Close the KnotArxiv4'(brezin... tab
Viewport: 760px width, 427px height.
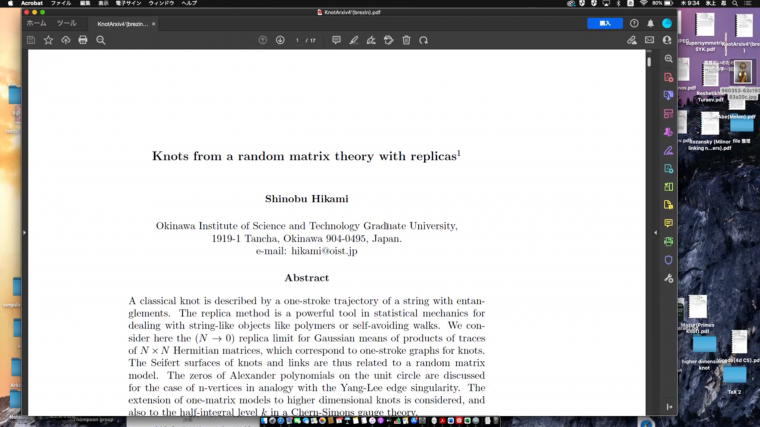pyautogui.click(x=154, y=24)
